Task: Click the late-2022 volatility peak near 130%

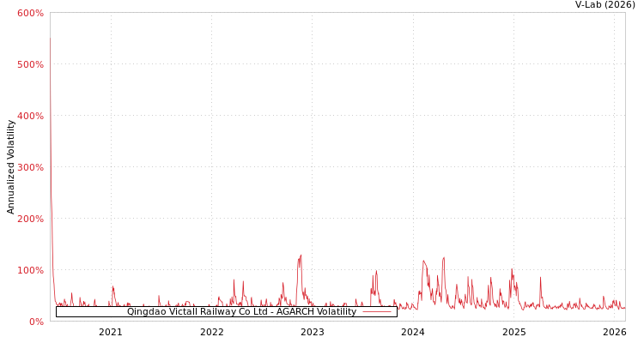Action: [301, 256]
